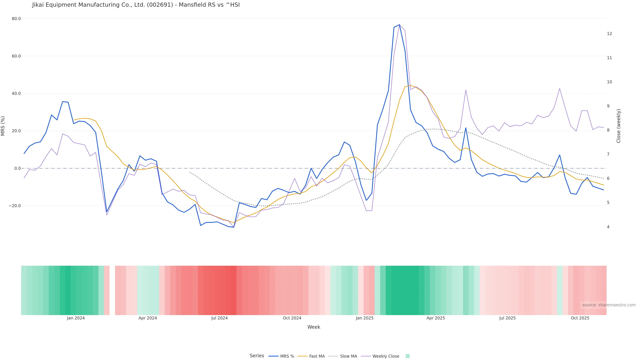This screenshot has height=362, width=644.
Task: Click the Oct 2025 x-axis tick label
Action: [580, 318]
